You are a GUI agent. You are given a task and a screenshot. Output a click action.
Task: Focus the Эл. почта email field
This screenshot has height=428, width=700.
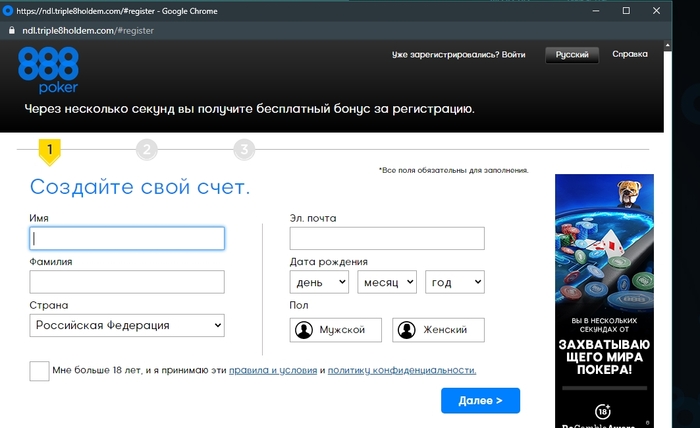387,238
